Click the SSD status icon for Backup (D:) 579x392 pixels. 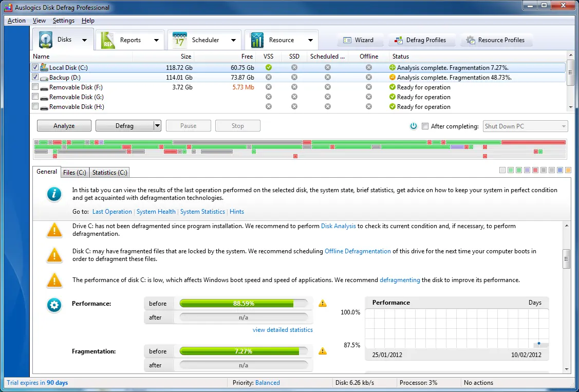click(x=294, y=78)
